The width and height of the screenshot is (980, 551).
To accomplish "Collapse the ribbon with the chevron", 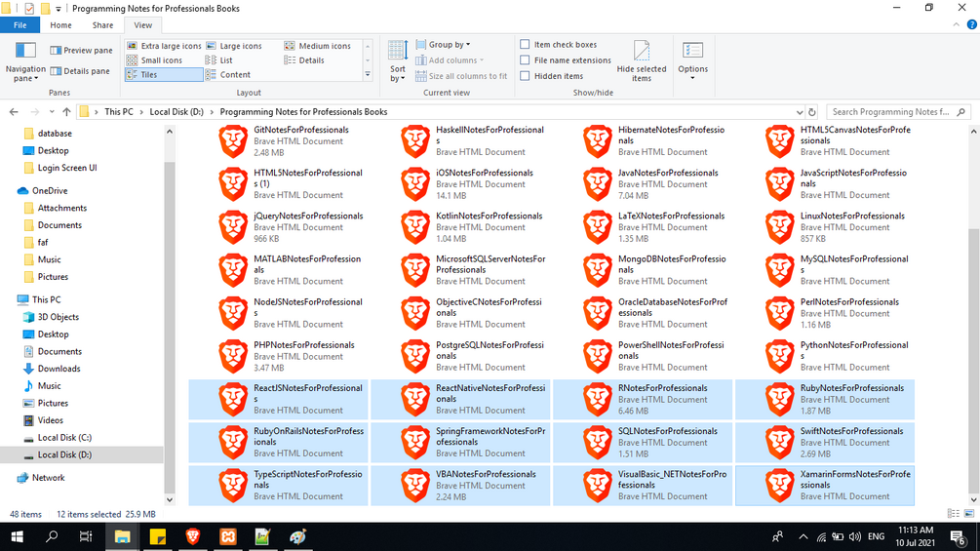I will (956, 25).
